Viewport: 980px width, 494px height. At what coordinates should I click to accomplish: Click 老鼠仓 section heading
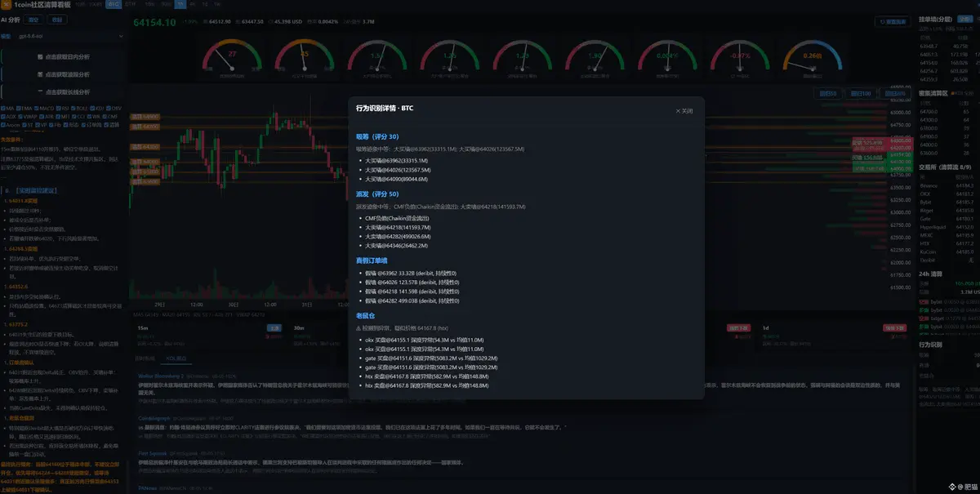point(364,314)
